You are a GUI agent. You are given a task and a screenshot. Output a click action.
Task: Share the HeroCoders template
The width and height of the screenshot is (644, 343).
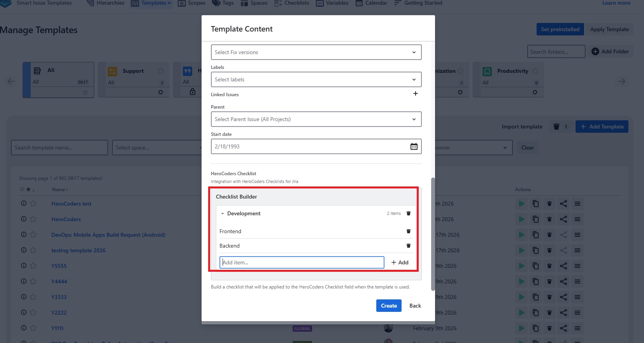pos(563,219)
